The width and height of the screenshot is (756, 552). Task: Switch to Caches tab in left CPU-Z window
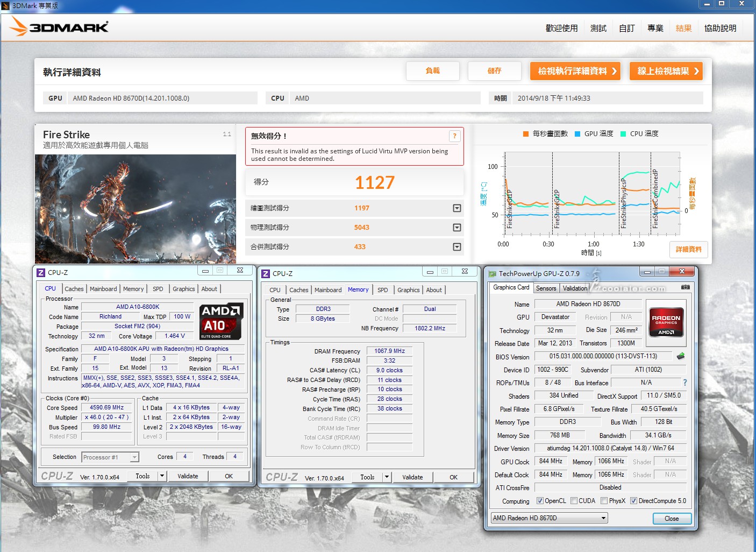pyautogui.click(x=74, y=289)
